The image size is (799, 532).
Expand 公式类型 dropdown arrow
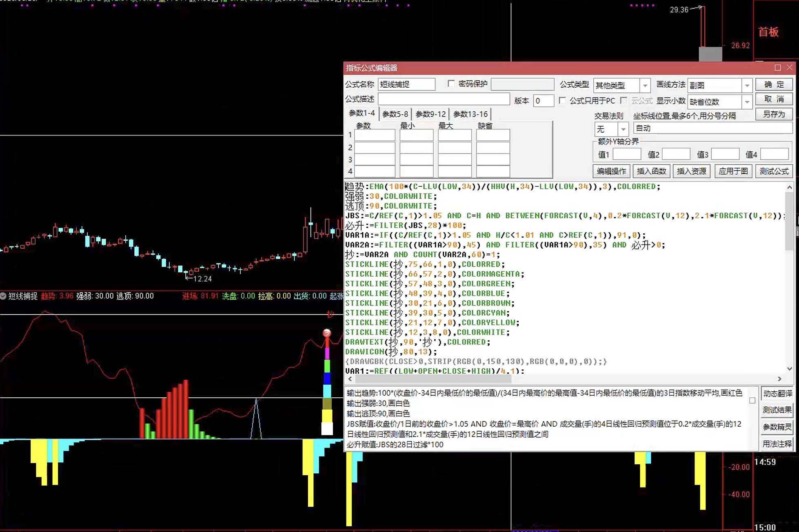[645, 85]
